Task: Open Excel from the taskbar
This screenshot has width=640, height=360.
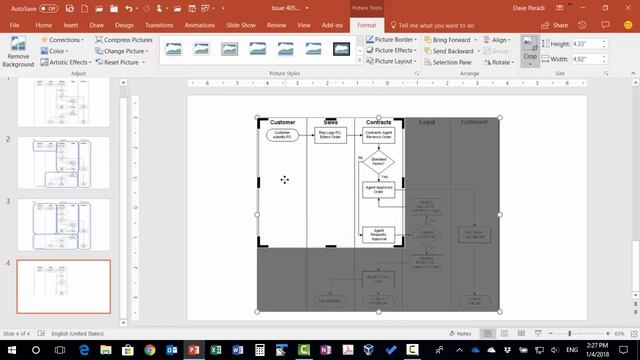Action: 216,350
